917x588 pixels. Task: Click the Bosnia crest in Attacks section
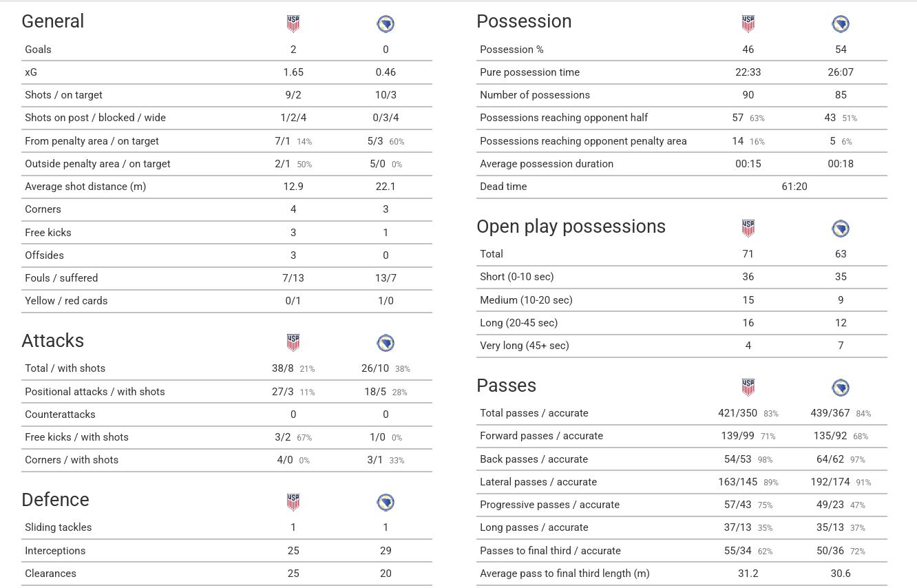coord(386,343)
